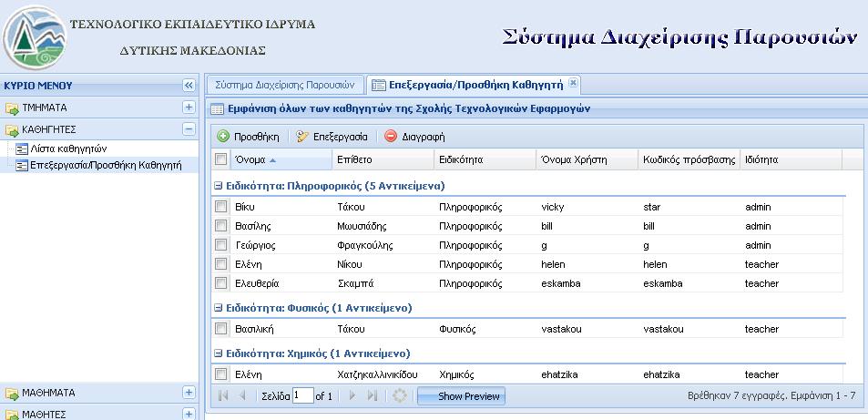Click the tab's form icon
Image resolution: width=868 pixels, height=420 pixels.
point(379,85)
